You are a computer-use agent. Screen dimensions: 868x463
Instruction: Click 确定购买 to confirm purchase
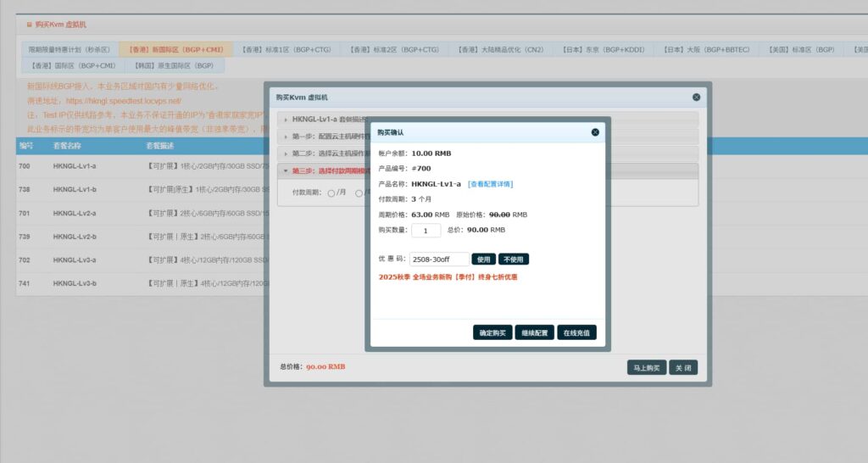tap(492, 333)
